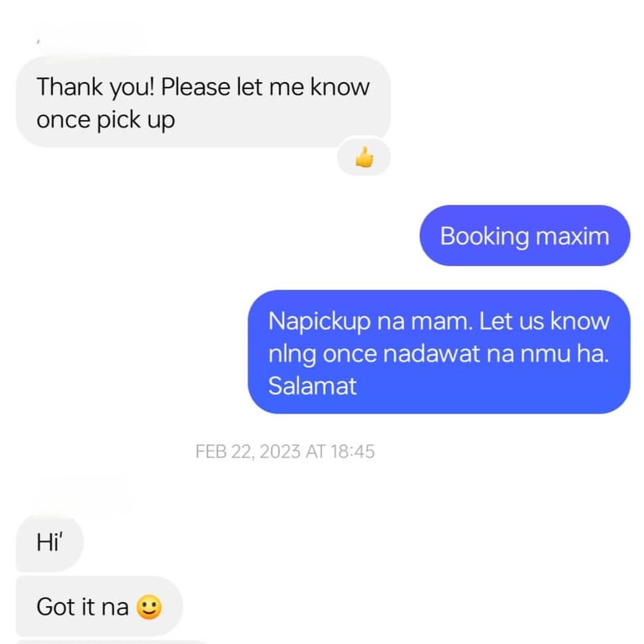The image size is (644, 644).
Task: Select the "Napickup na mam" message bubble
Action: click(x=439, y=351)
